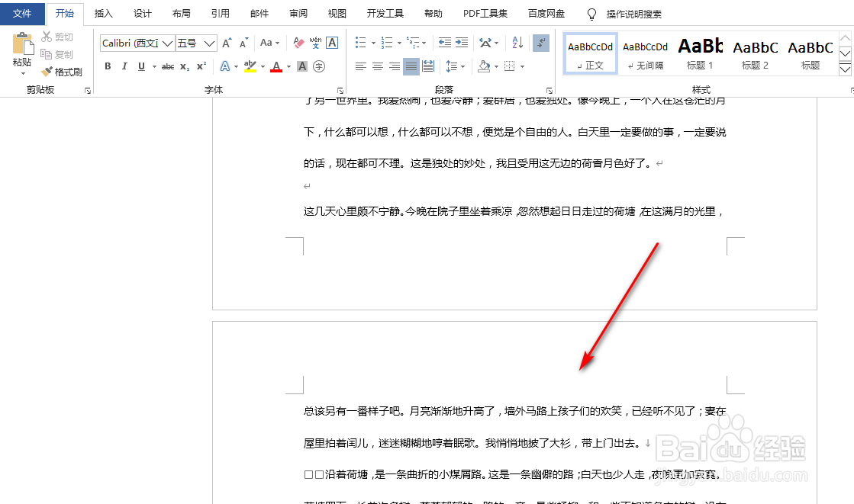The height and width of the screenshot is (504, 854).
Task: Click the Text Effects outlined A icon
Action: [x=224, y=66]
